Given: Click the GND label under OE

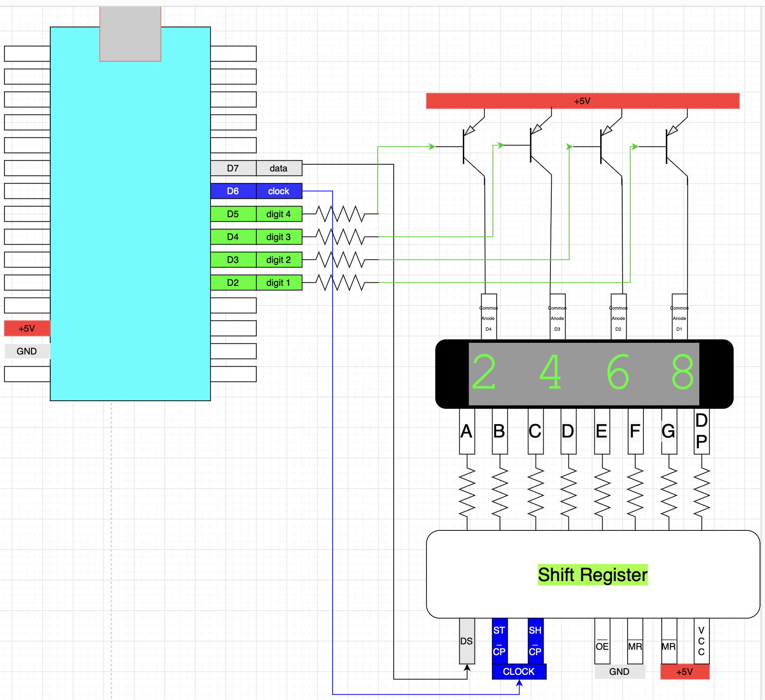Looking at the screenshot, I should point(620,672).
